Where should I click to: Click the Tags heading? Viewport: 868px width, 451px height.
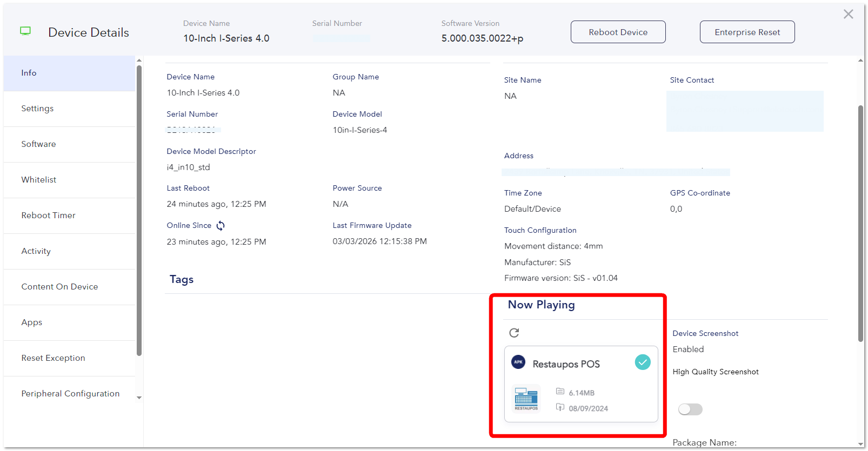[x=182, y=279]
